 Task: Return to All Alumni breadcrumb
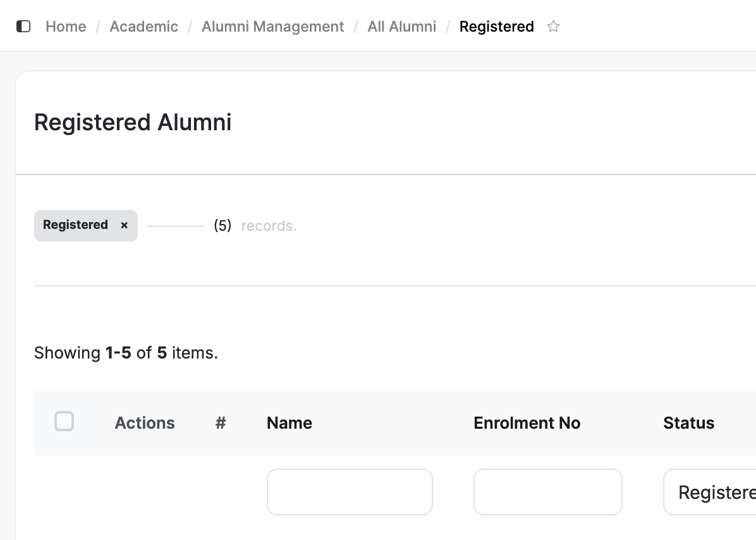click(401, 27)
